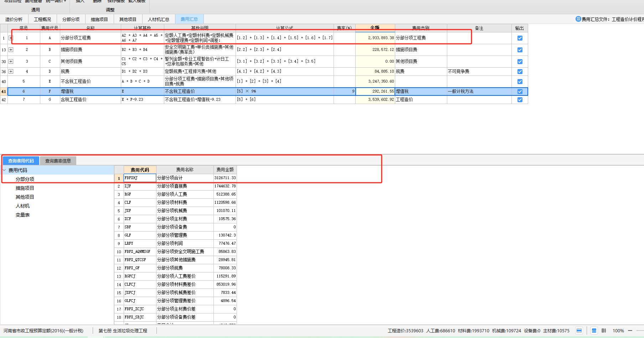Click the 载入模板 toolbar button
644x338 pixels.
pos(137,1)
